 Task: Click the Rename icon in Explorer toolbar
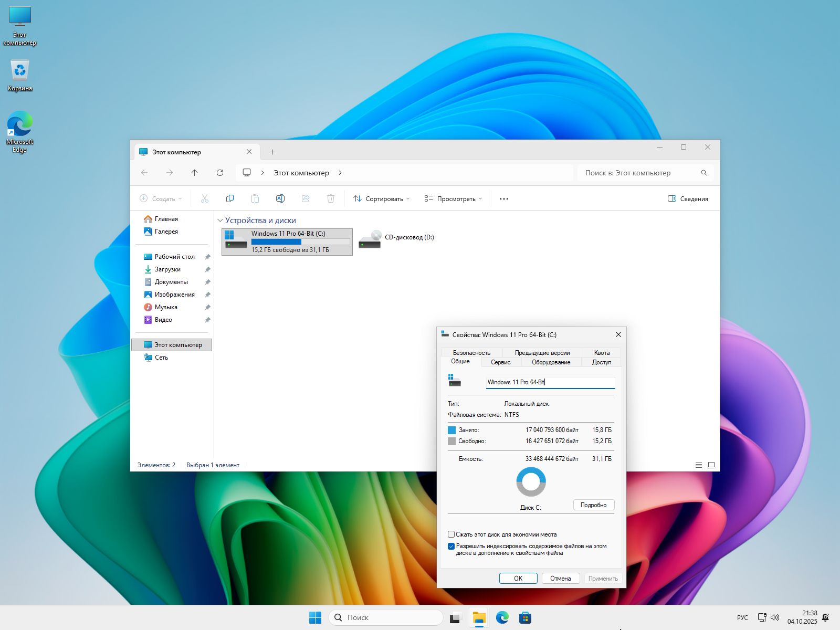point(280,198)
